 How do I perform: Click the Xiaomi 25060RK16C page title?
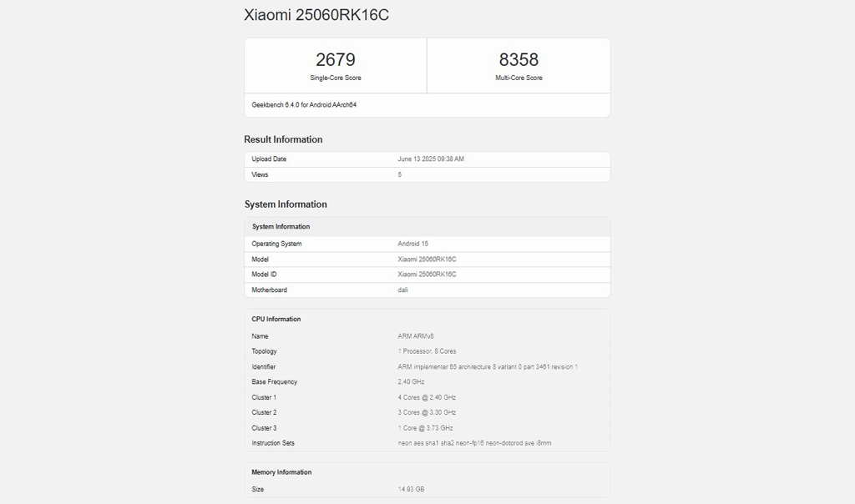coord(316,15)
